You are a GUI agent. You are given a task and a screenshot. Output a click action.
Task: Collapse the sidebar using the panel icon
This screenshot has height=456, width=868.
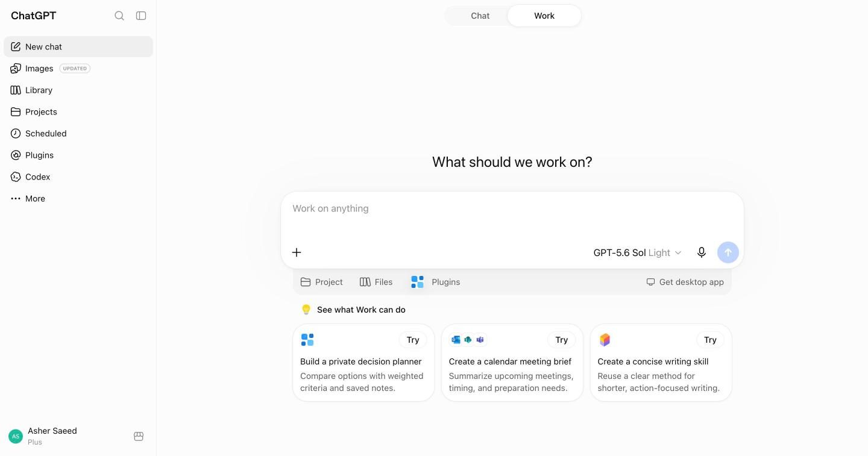click(141, 16)
